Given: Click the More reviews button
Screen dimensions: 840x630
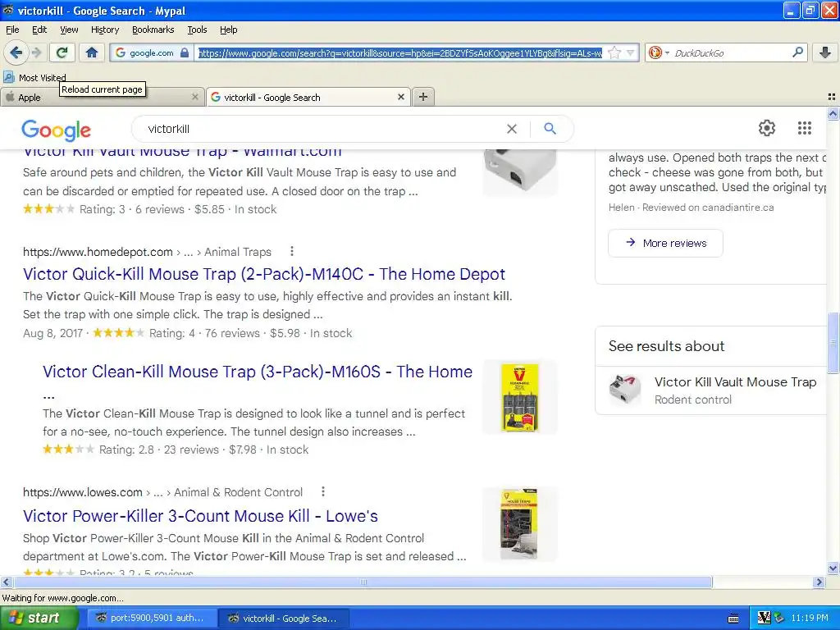Looking at the screenshot, I should click(x=665, y=243).
